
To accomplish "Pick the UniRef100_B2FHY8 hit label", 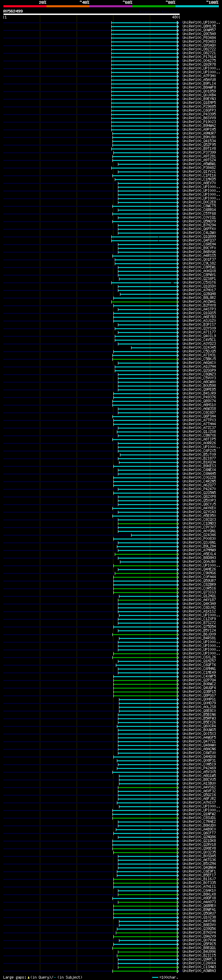I will click(199, 306).
